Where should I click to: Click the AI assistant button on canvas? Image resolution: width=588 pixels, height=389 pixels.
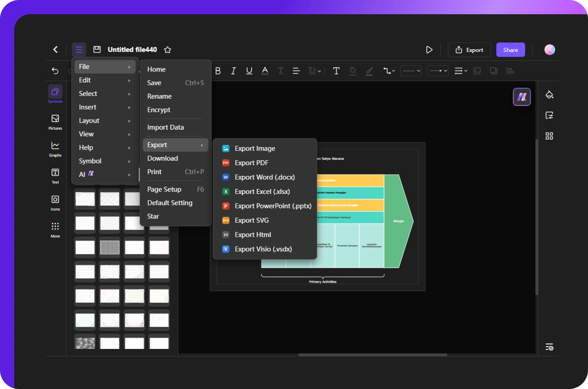(x=522, y=97)
